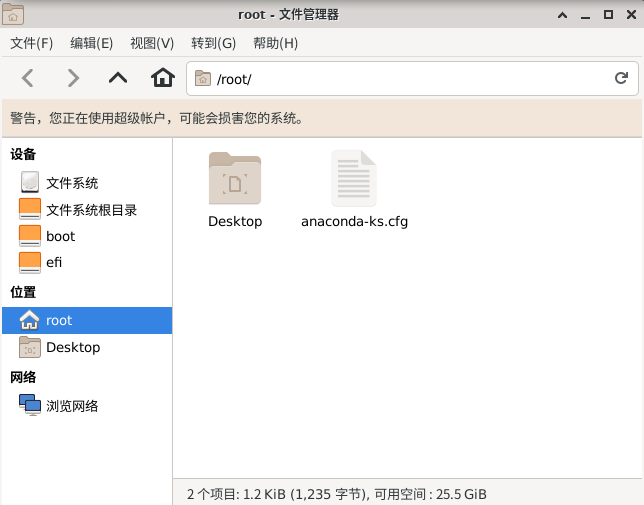Open the 帮助(H) menu
This screenshot has height=505, width=644.
click(275, 43)
